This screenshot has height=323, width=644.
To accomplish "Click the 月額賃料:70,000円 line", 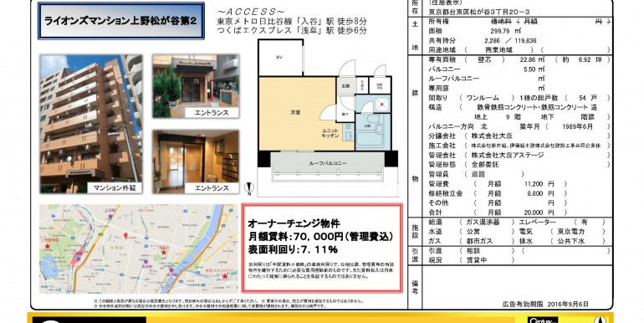I will (x=321, y=237).
